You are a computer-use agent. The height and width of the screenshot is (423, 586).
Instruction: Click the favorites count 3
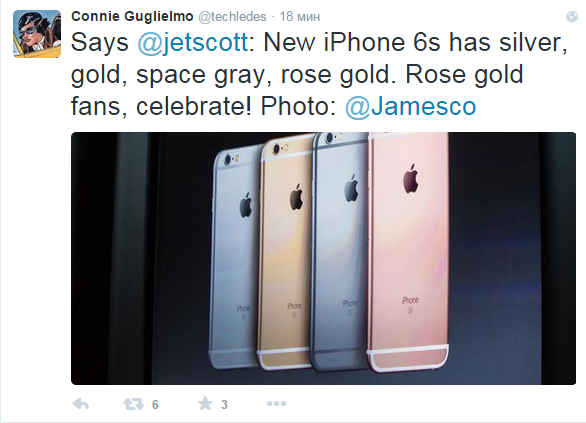tap(224, 404)
